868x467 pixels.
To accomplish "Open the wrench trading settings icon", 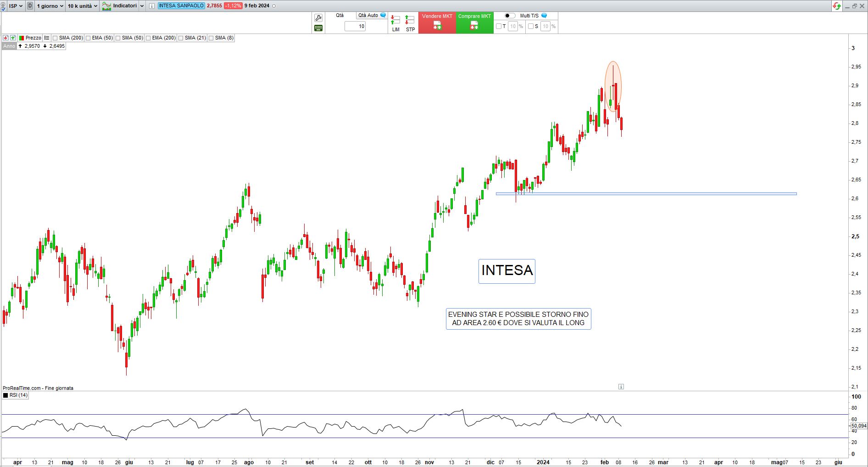I will (x=318, y=18).
